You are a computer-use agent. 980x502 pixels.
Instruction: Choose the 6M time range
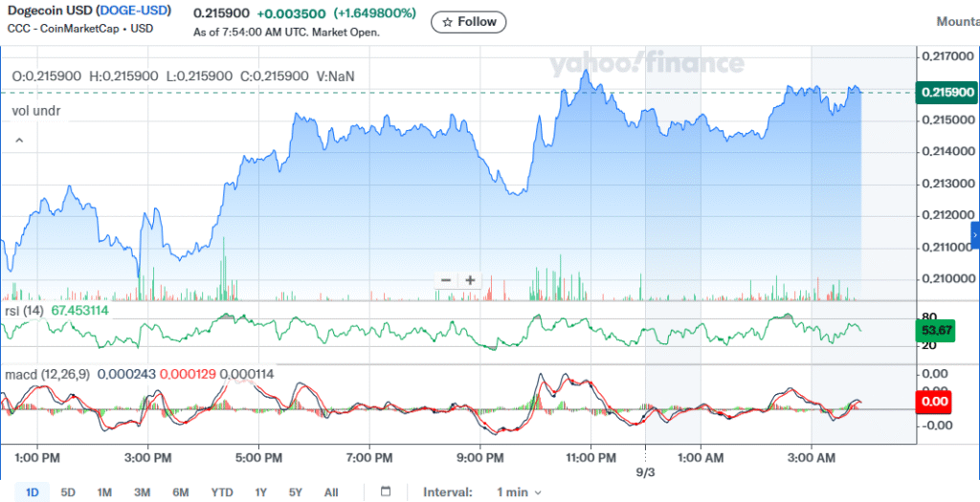181,492
